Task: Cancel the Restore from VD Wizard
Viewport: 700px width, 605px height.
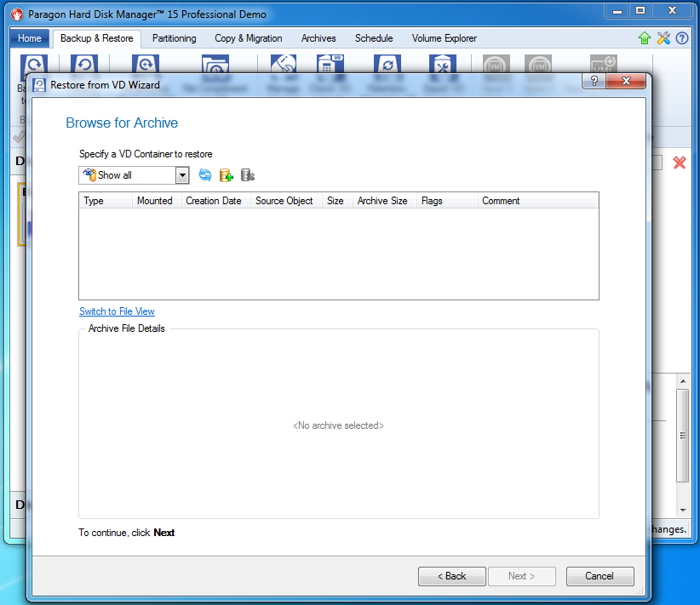Action: [x=600, y=576]
